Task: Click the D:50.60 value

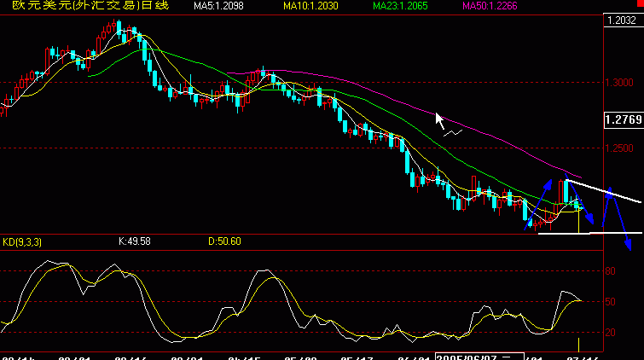Action: pyautogui.click(x=224, y=241)
